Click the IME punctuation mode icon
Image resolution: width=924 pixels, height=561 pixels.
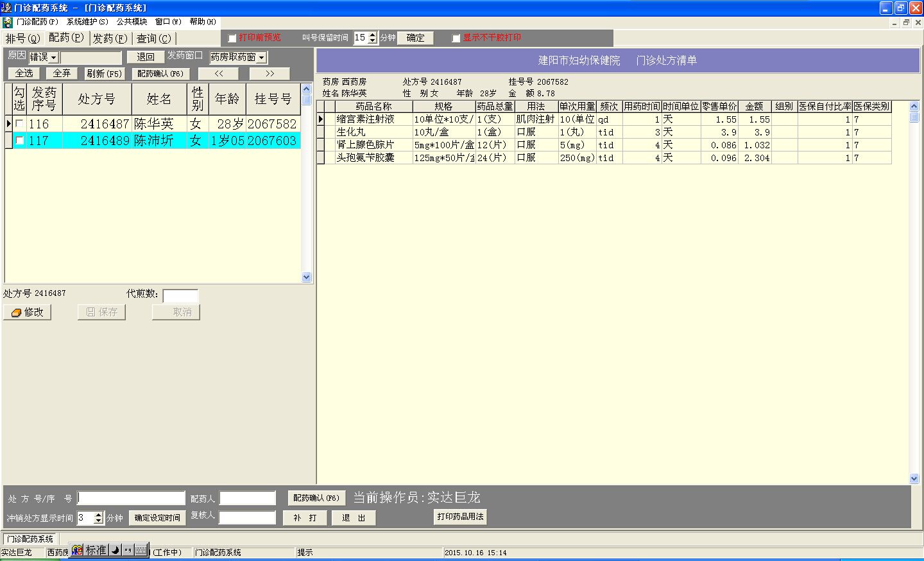tap(128, 550)
